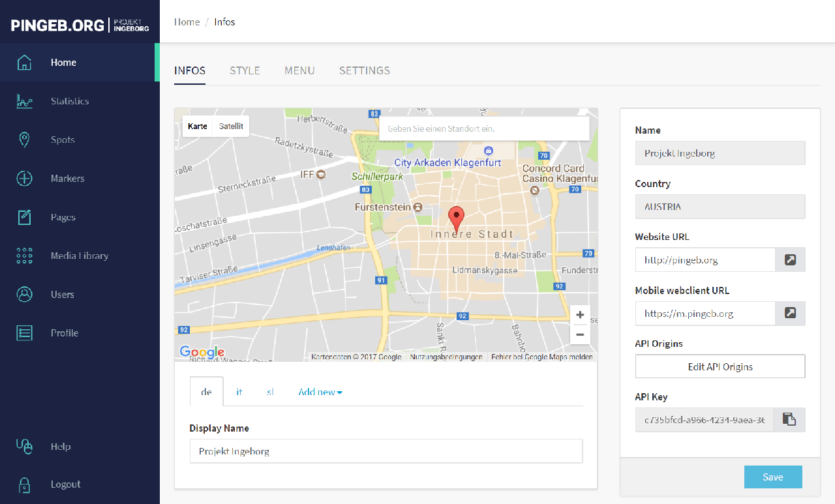Screen dimensions: 835x504
Task: Click the IFF map point icon
Action: pyautogui.click(x=320, y=175)
